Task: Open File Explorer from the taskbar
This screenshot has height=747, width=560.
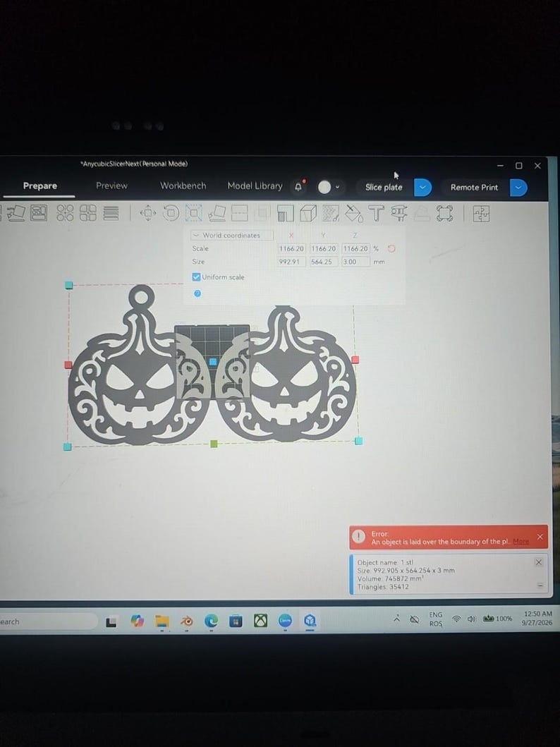Action: coord(162,621)
